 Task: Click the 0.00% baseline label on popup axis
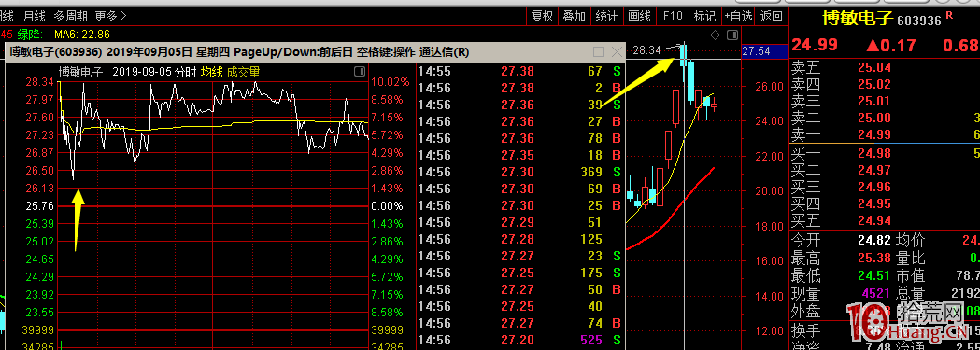point(388,206)
